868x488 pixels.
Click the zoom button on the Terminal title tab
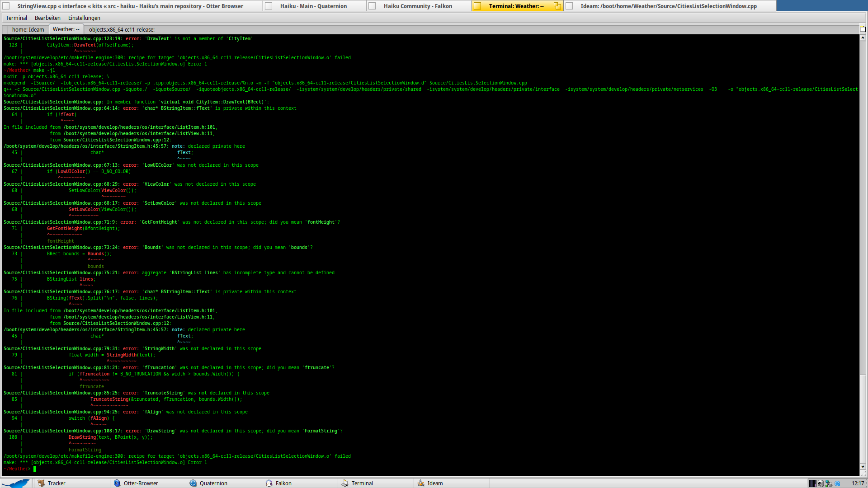coord(557,6)
